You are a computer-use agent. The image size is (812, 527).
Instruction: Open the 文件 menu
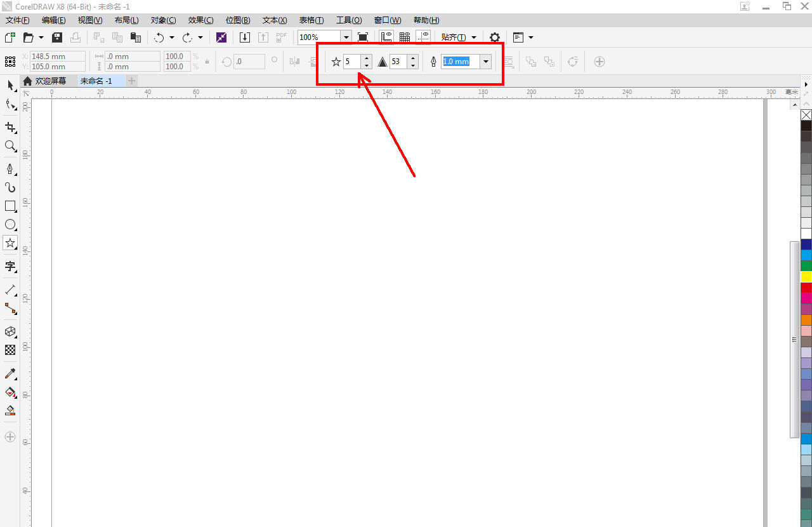17,20
